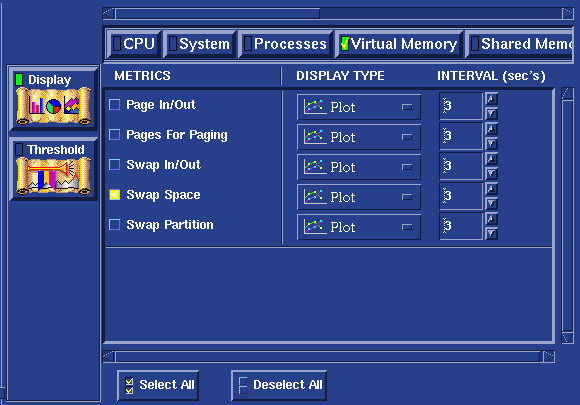
Task: Click the Select All double-check icon
Action: pos(129,385)
